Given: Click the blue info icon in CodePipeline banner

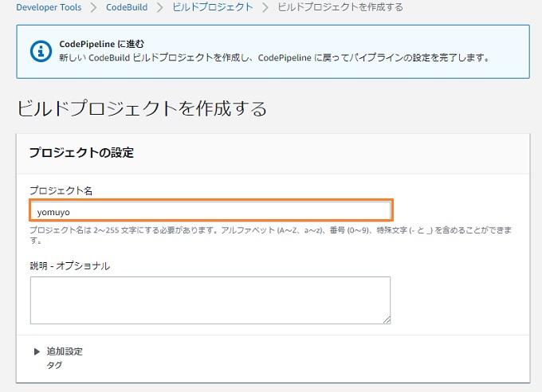Looking at the screenshot, I should [x=41, y=52].
